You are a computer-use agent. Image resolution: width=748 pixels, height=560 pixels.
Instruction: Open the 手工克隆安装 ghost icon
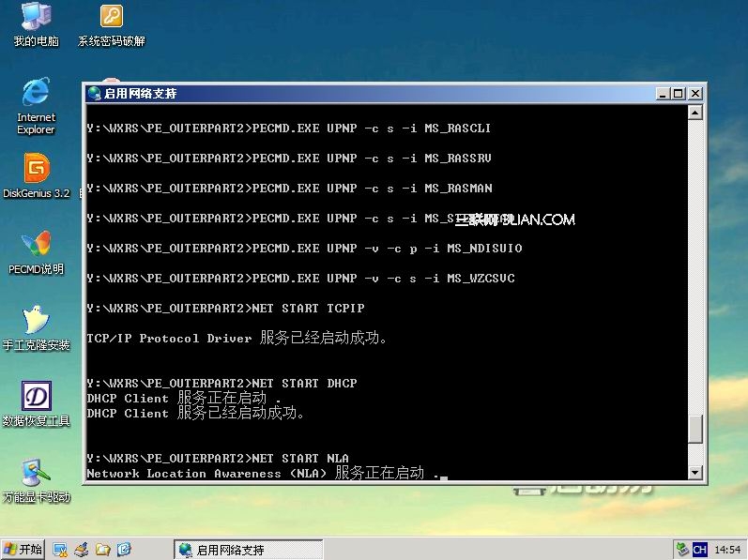click(37, 328)
